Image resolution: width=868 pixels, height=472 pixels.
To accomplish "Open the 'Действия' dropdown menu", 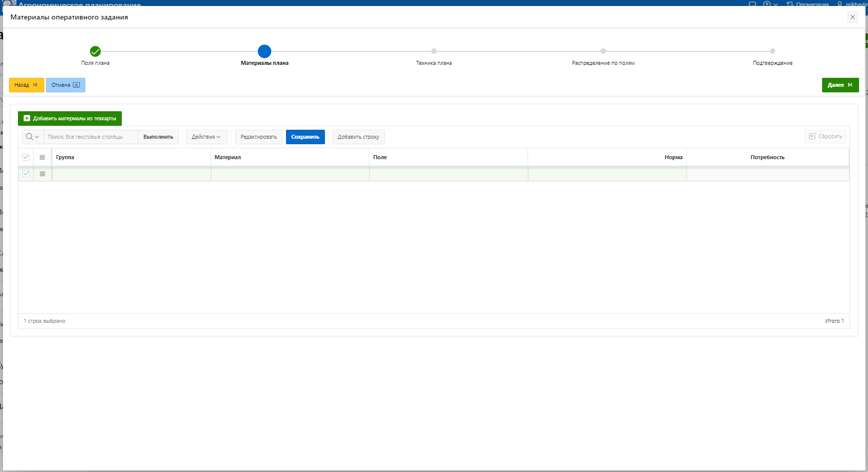I will point(206,137).
